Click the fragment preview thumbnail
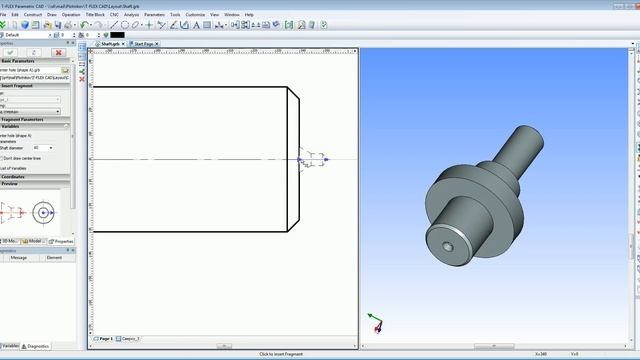Image resolution: width=640 pixels, height=360 pixels. coord(30,212)
